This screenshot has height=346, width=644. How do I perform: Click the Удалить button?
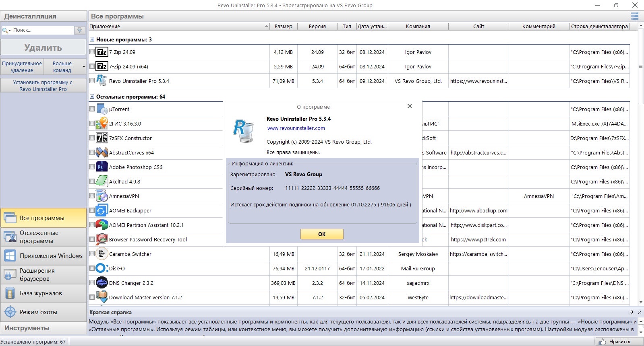43,47
